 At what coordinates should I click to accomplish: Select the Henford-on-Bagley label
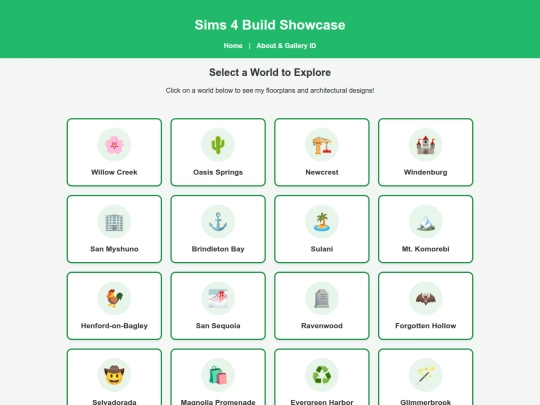(114, 326)
